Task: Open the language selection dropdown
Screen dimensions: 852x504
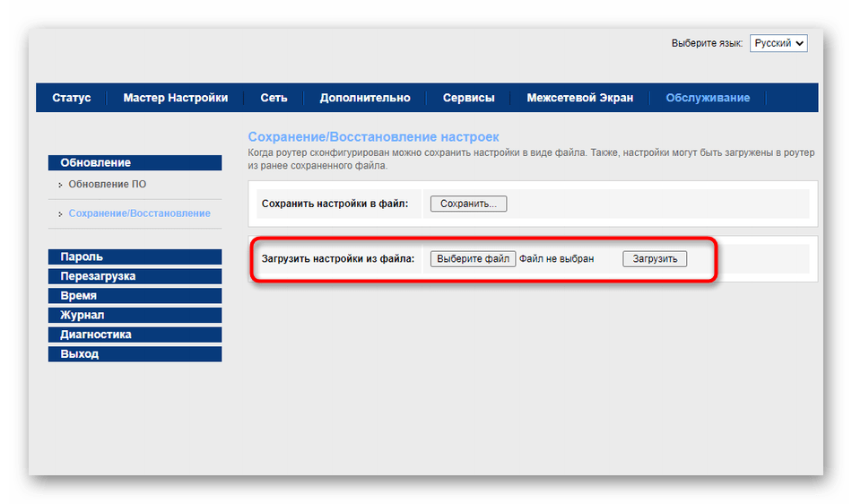Action: coord(778,43)
